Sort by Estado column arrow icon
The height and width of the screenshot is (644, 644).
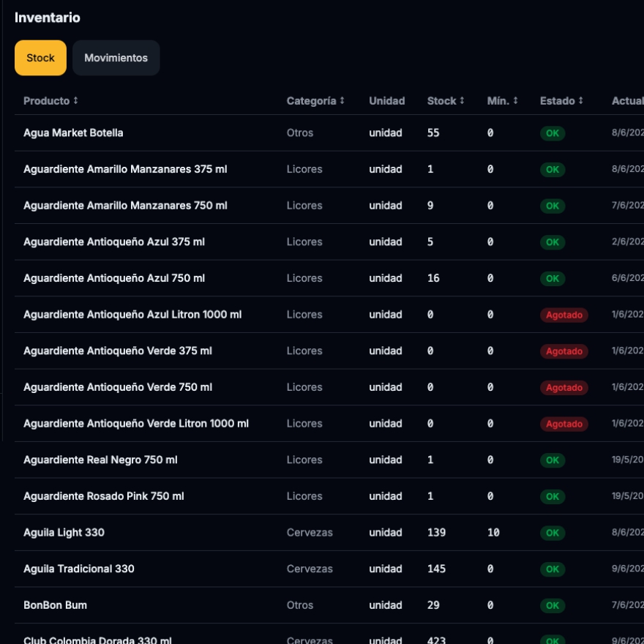[x=581, y=101]
